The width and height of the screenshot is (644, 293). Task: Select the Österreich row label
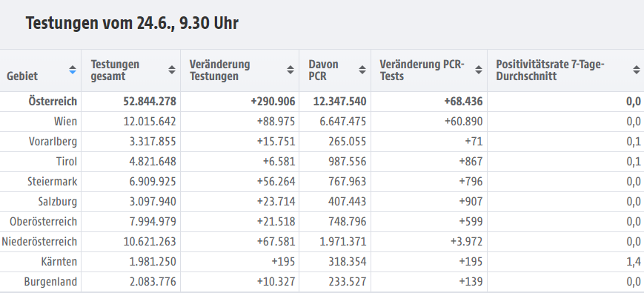pyautogui.click(x=53, y=101)
